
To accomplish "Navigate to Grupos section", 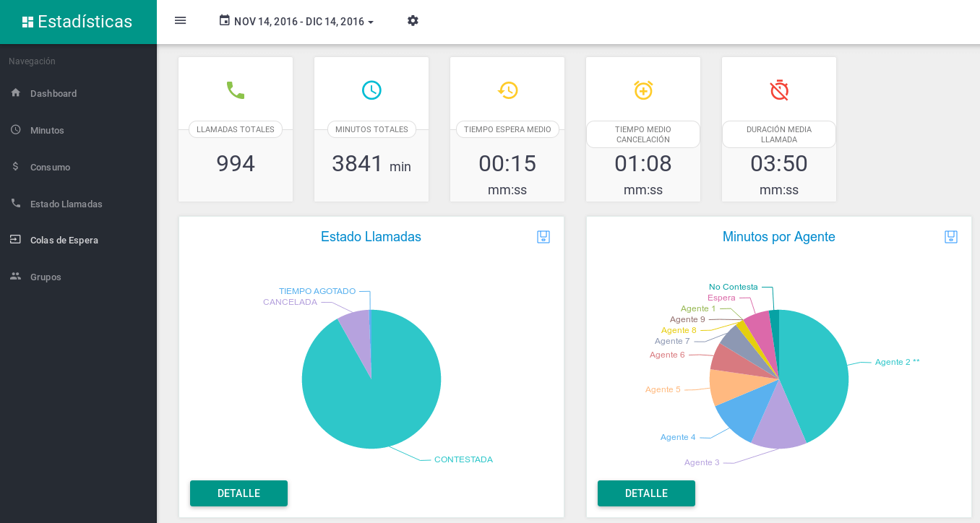I will pos(46,277).
